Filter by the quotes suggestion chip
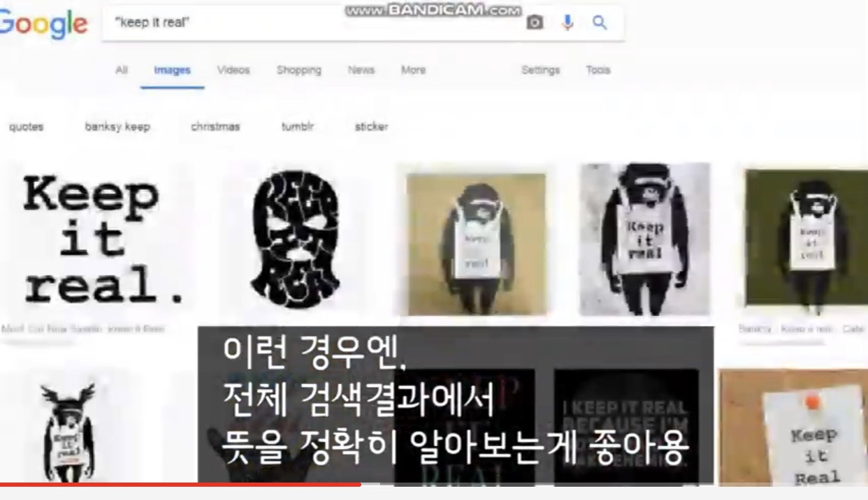This screenshot has height=500, width=868. click(x=27, y=126)
